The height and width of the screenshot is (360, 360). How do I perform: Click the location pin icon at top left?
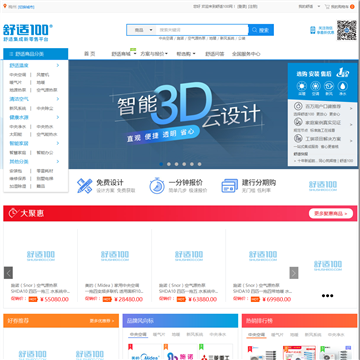(5, 6)
